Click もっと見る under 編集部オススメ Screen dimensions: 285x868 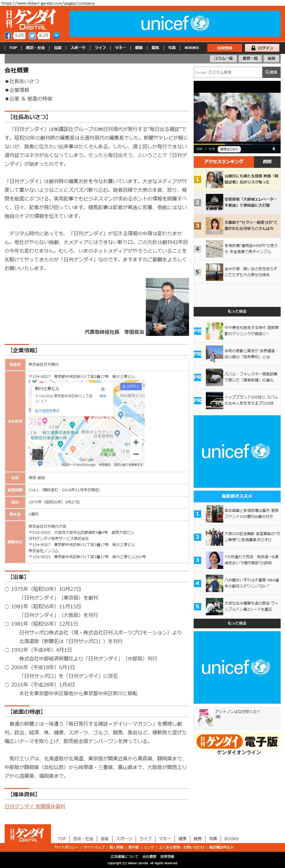pos(237,623)
